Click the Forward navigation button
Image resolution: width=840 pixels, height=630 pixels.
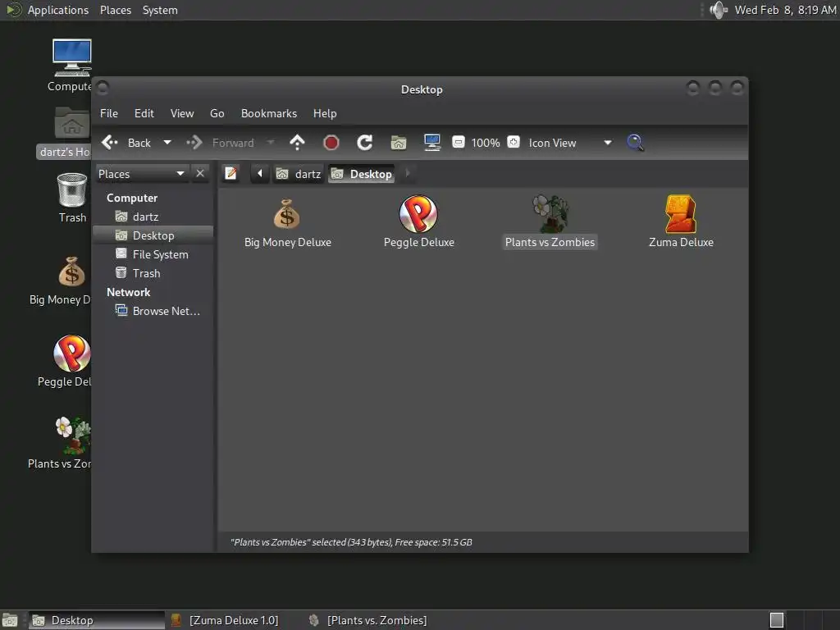(220, 143)
